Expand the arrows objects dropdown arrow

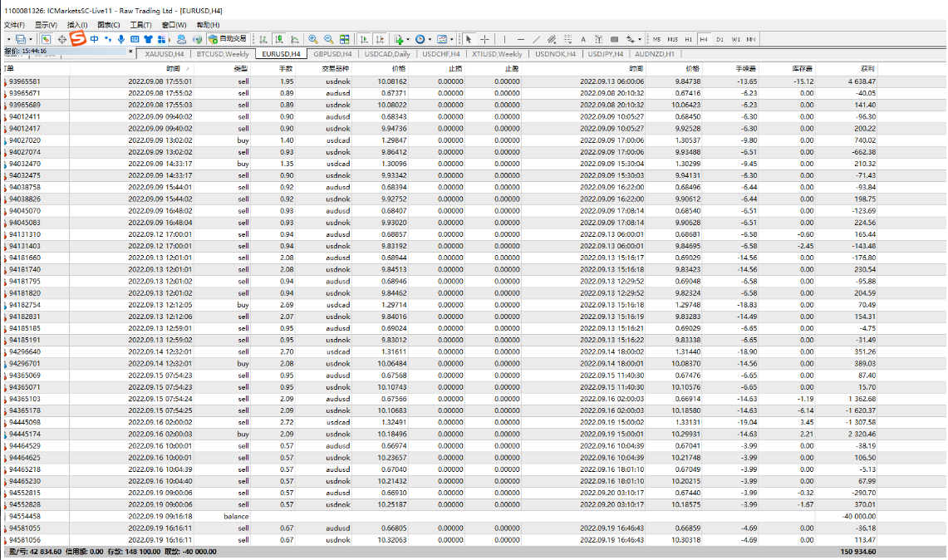point(640,39)
